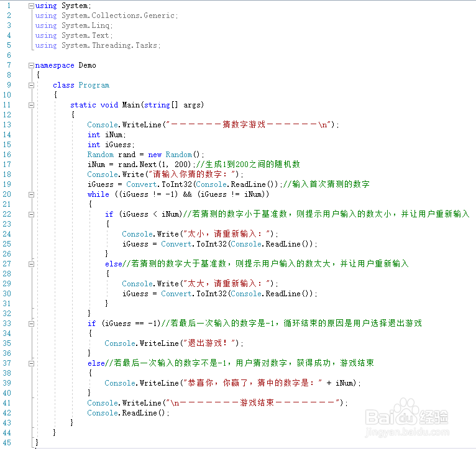This screenshot has width=476, height=449.
Task: Click the 'Program' class name
Action: click(94, 85)
